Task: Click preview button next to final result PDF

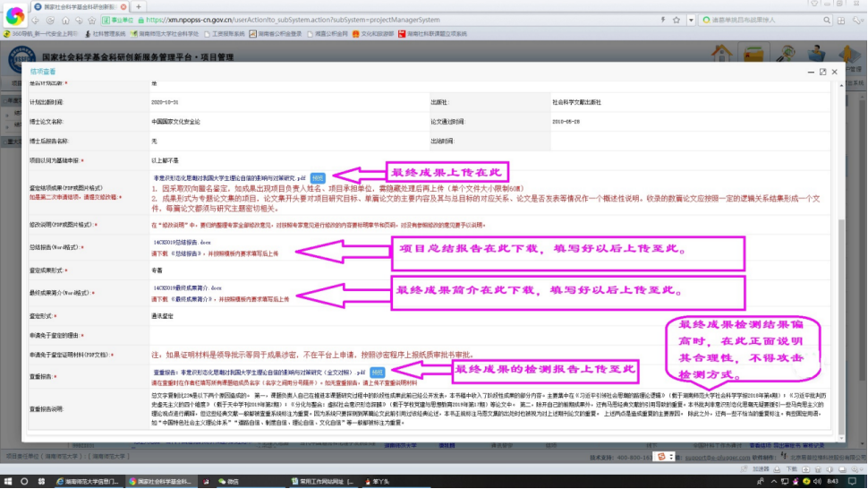Action: [317, 177]
